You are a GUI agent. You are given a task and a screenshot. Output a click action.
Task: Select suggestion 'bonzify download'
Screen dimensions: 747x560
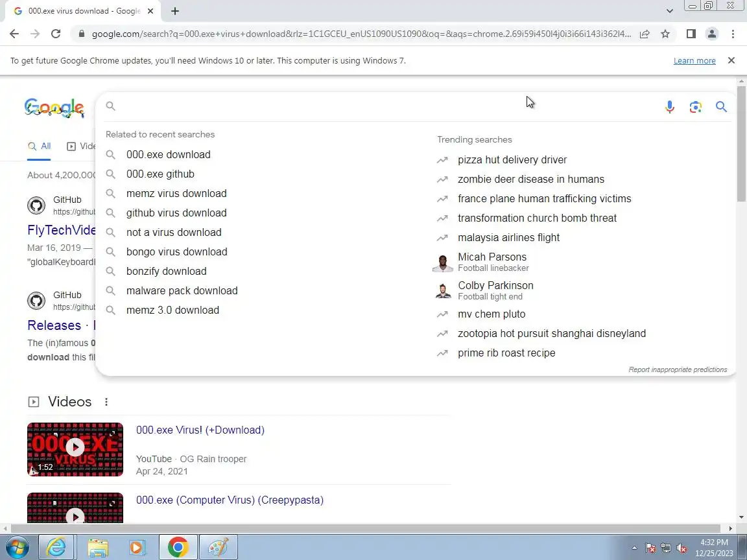[x=166, y=272]
